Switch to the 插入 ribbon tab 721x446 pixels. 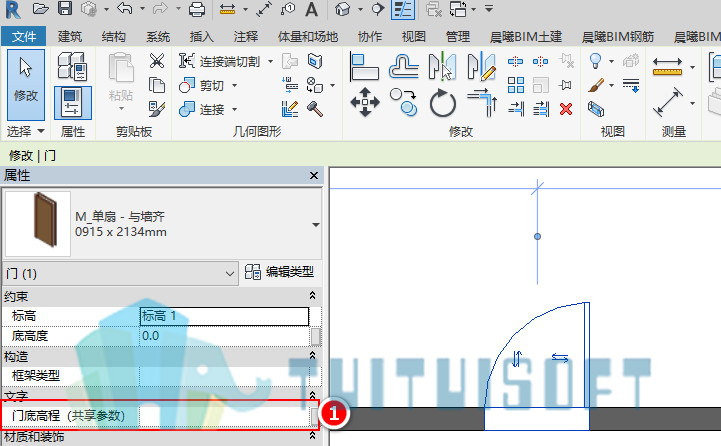(x=201, y=36)
